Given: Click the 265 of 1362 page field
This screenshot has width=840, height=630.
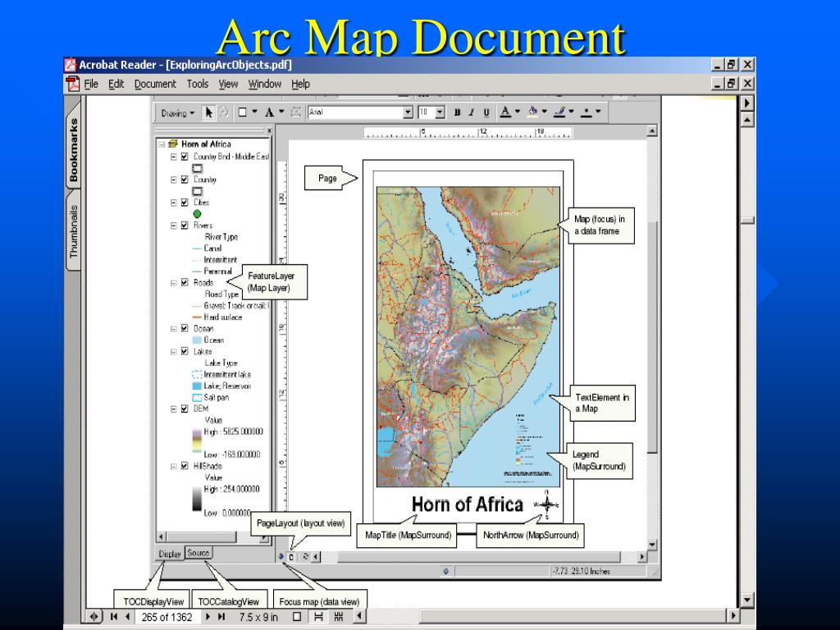Looking at the screenshot, I should 167,617.
